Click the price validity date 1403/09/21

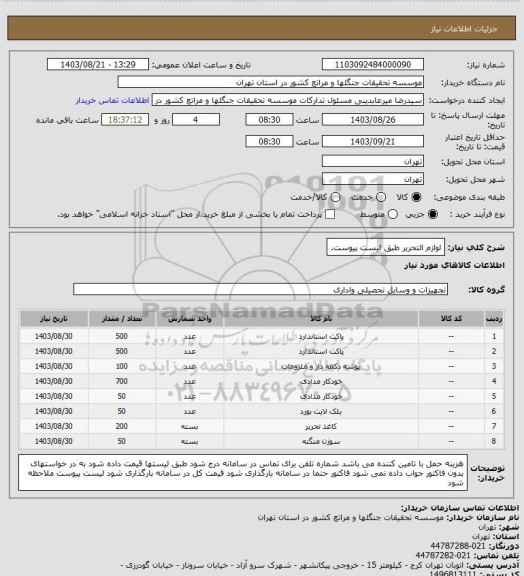(373, 141)
